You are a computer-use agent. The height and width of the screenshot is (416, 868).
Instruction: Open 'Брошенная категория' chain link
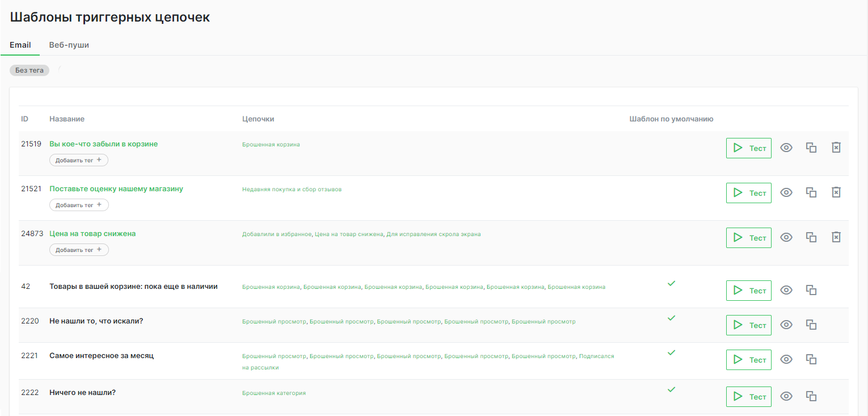(273, 393)
